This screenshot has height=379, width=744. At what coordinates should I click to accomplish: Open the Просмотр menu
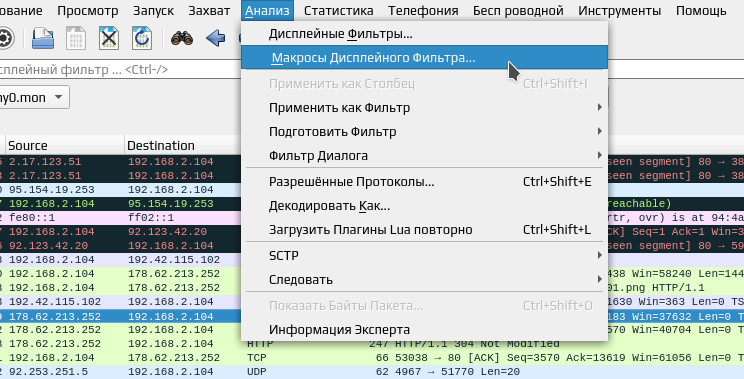pos(88,10)
